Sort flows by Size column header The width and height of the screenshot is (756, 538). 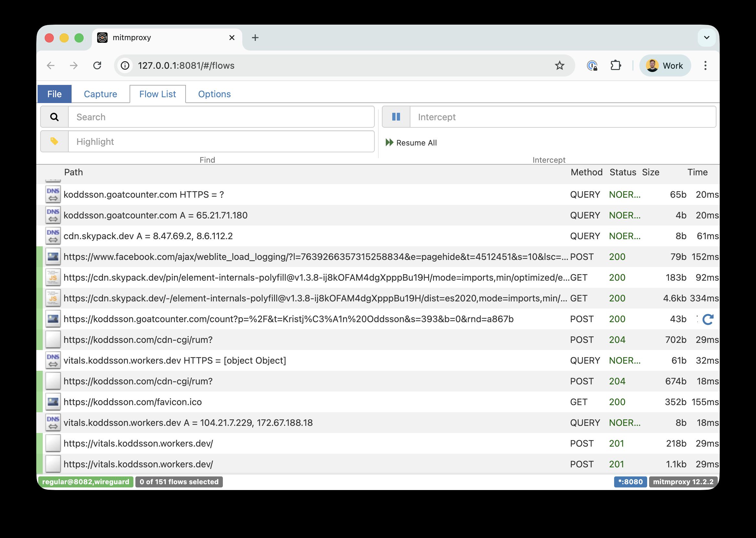650,172
